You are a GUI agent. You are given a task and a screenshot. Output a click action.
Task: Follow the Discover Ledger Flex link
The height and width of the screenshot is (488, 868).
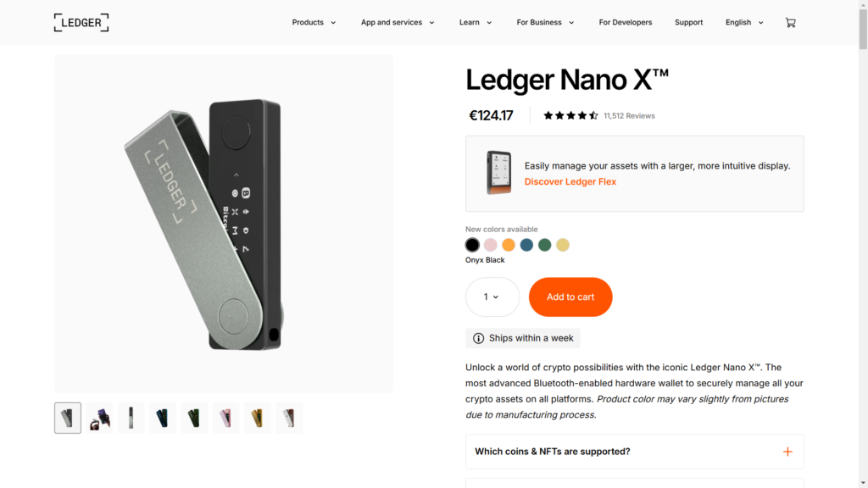coord(570,182)
